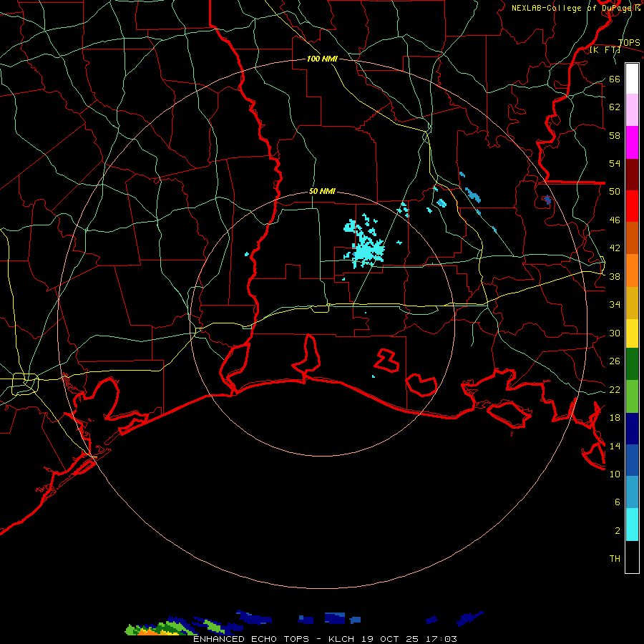The image size is (644, 644).
Task: Click the 'ENHANCED ECHO TOPS' title text
Action: click(x=252, y=639)
